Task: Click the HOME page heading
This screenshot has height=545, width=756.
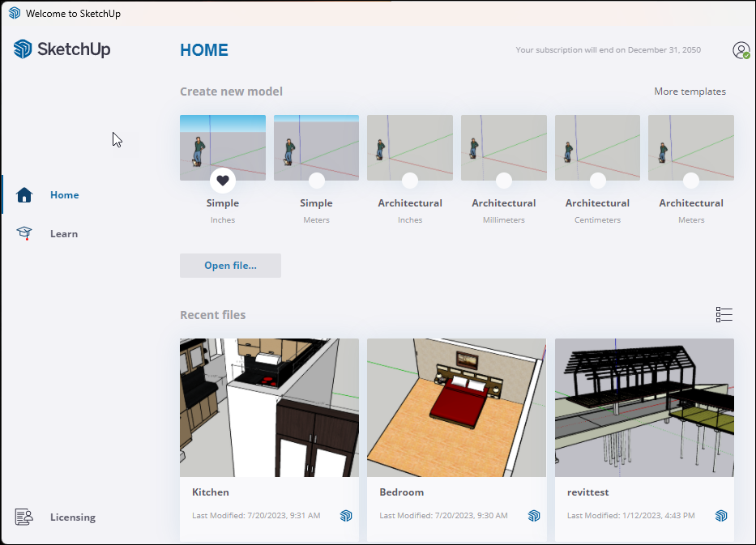Action: pyautogui.click(x=204, y=50)
